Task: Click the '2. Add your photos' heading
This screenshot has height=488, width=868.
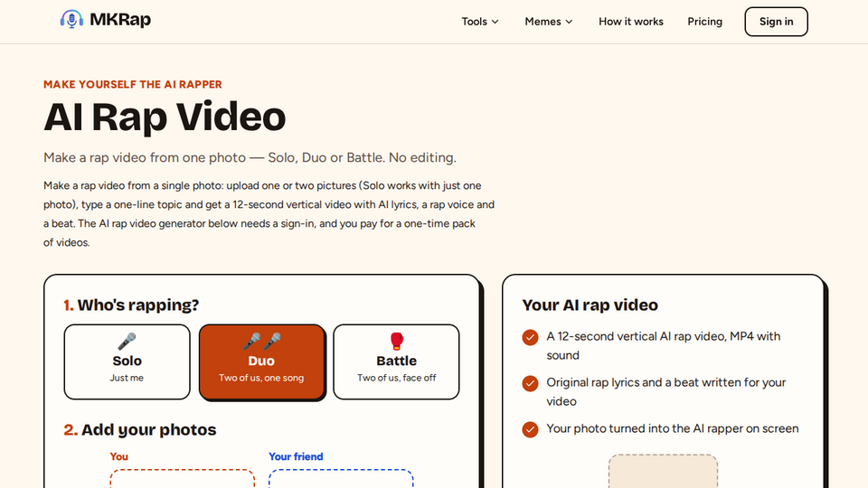Action: pos(140,430)
